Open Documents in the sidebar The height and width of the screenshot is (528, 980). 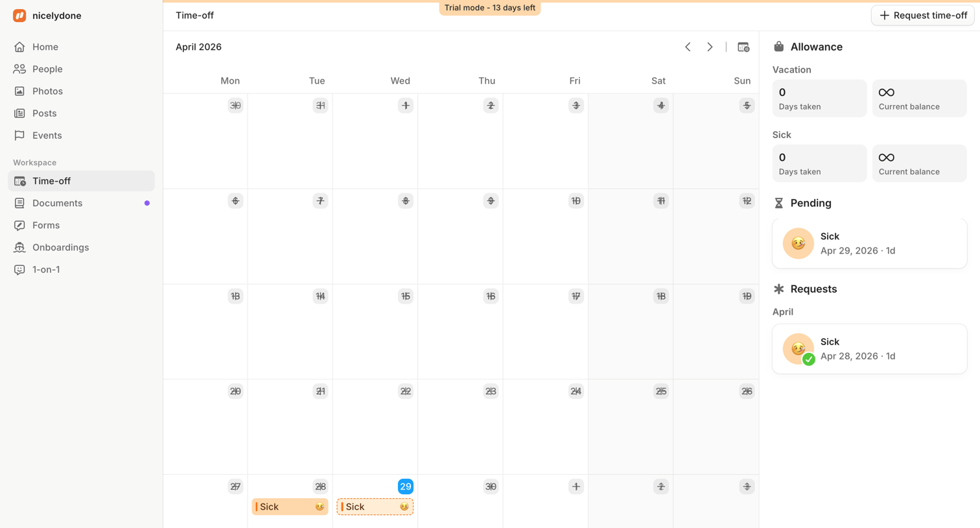pos(81,203)
